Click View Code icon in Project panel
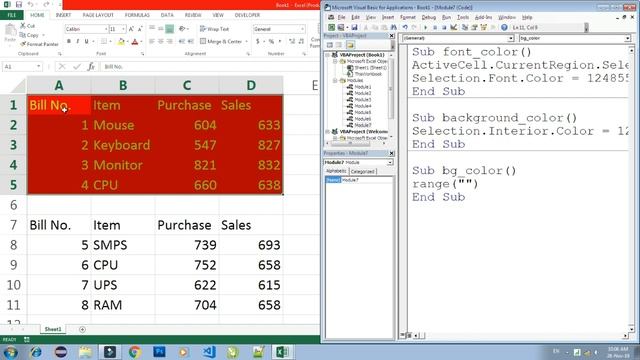Screen dimensions: 640x360 pos(330,45)
